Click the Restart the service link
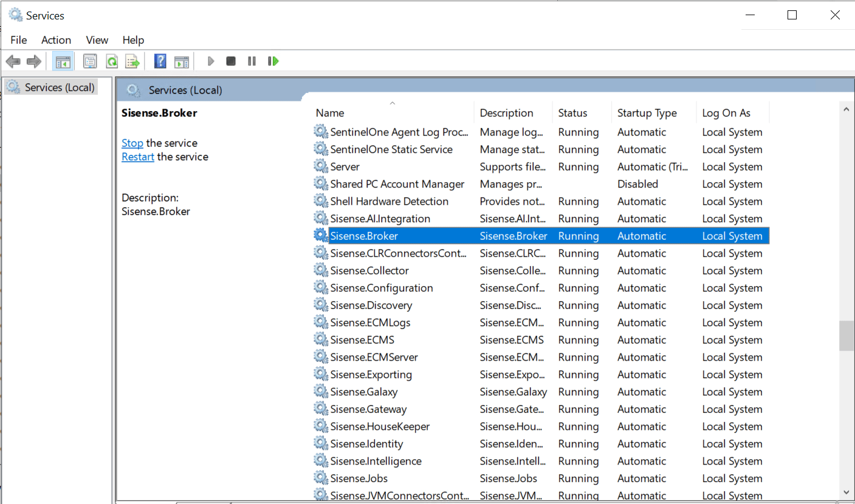Image resolution: width=855 pixels, height=504 pixels. point(138,157)
